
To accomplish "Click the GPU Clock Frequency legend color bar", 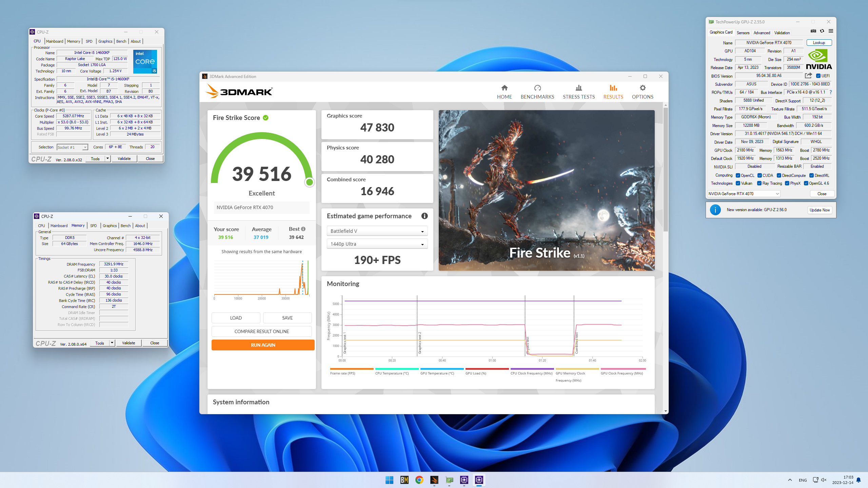I will pyautogui.click(x=623, y=369).
